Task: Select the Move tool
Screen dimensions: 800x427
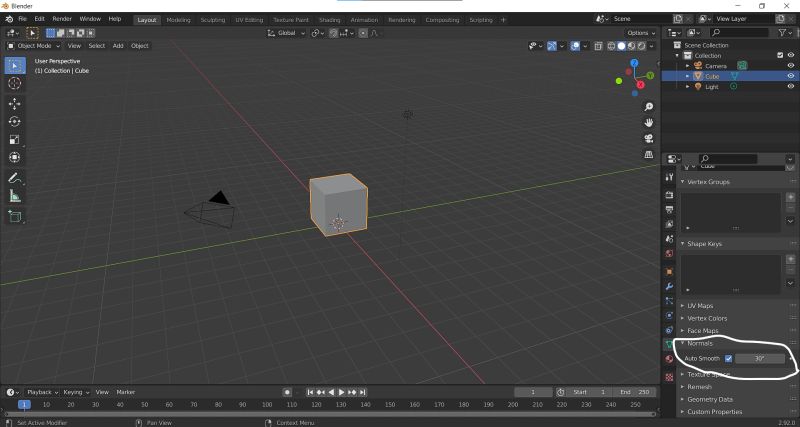Action: pyautogui.click(x=15, y=104)
